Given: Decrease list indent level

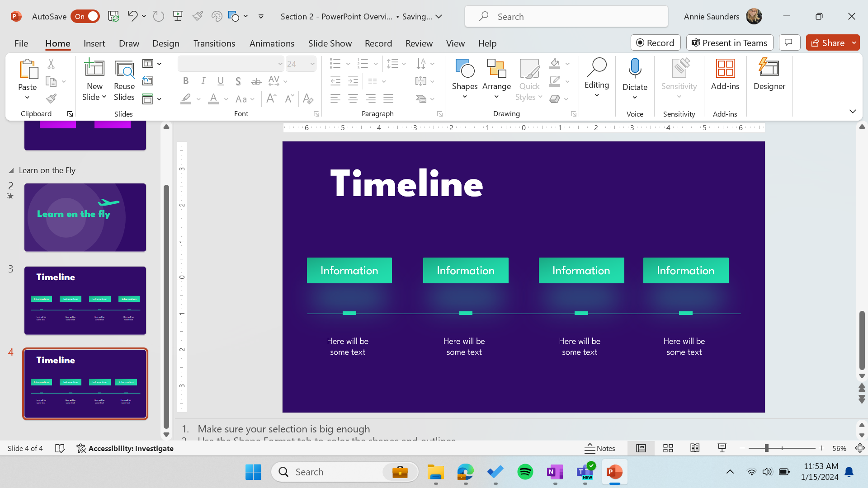Looking at the screenshot, I should [335, 81].
